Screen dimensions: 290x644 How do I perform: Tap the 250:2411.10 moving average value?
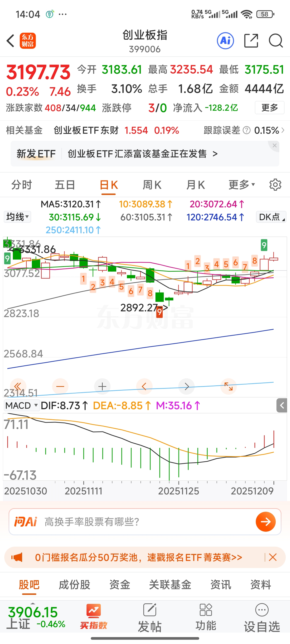coord(73,230)
